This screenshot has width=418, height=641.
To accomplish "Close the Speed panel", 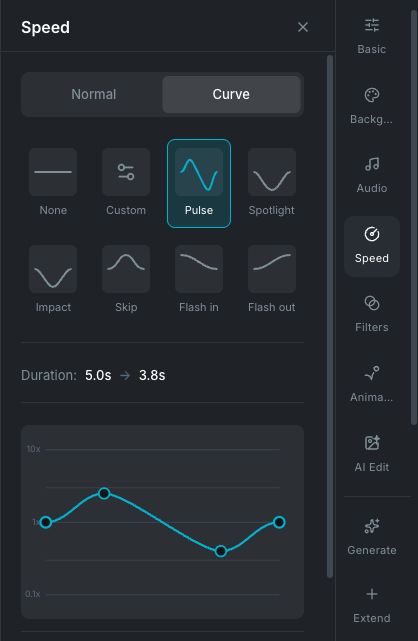I will tap(303, 27).
